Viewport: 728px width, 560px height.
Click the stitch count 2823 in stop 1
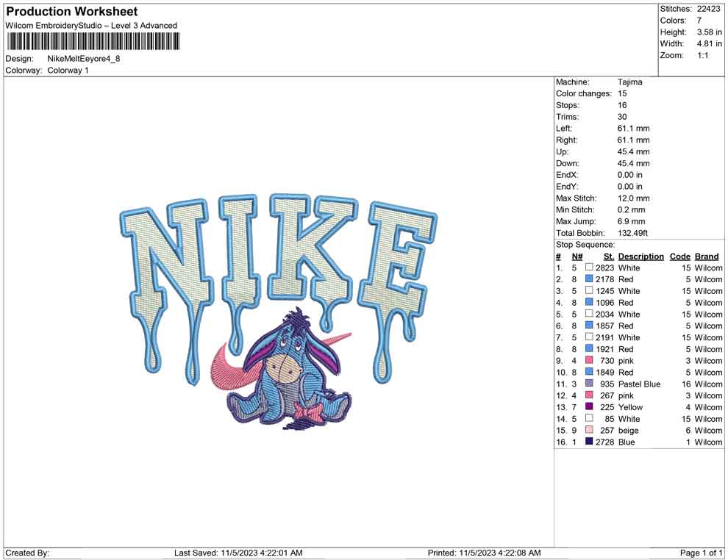click(x=605, y=268)
